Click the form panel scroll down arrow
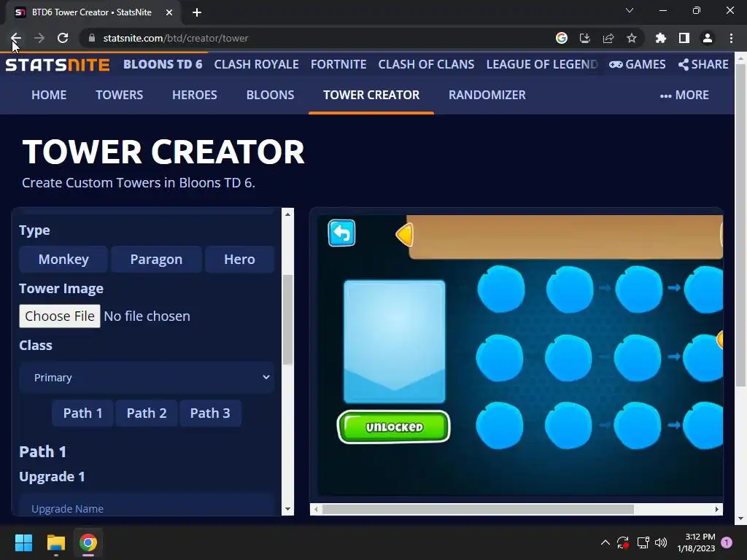 pos(287,509)
